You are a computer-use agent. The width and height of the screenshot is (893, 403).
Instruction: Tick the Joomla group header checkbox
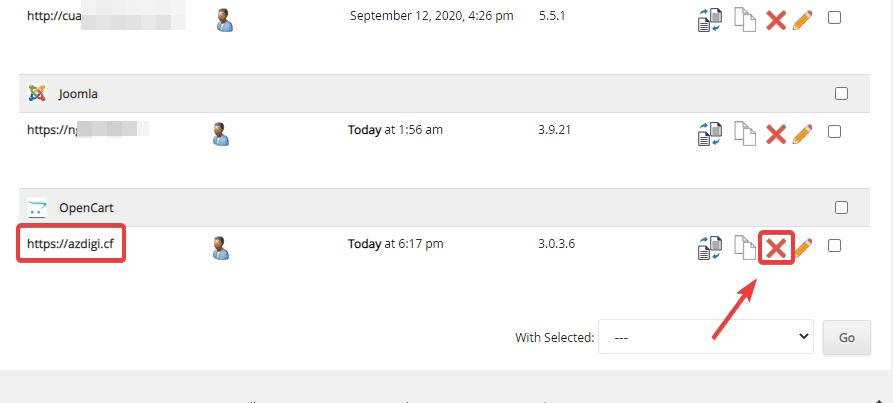841,94
